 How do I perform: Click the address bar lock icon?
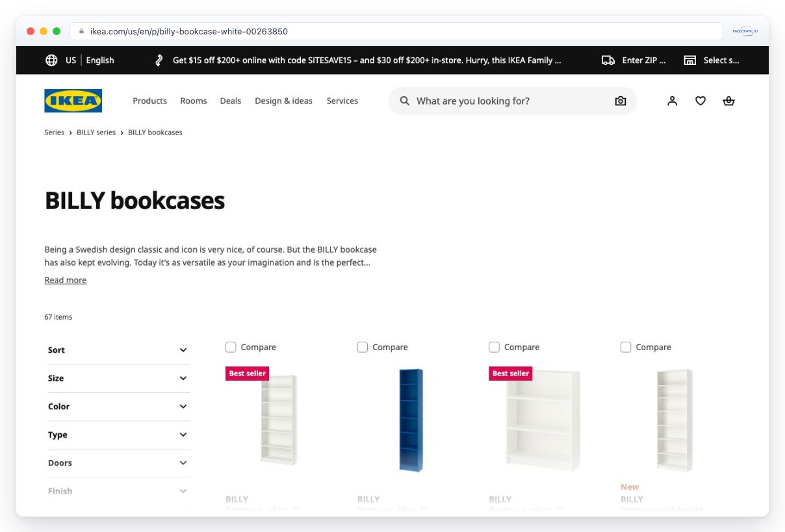pos(82,31)
